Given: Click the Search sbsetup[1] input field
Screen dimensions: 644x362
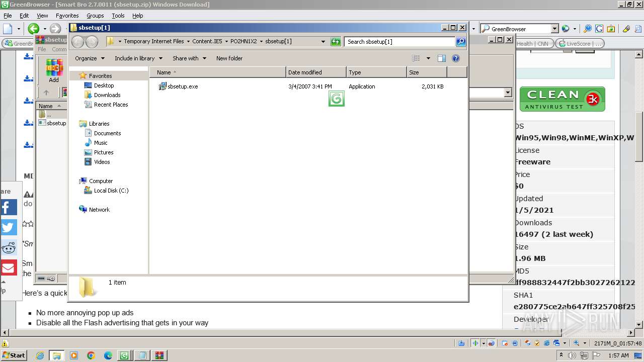Looking at the screenshot, I should [400, 41].
